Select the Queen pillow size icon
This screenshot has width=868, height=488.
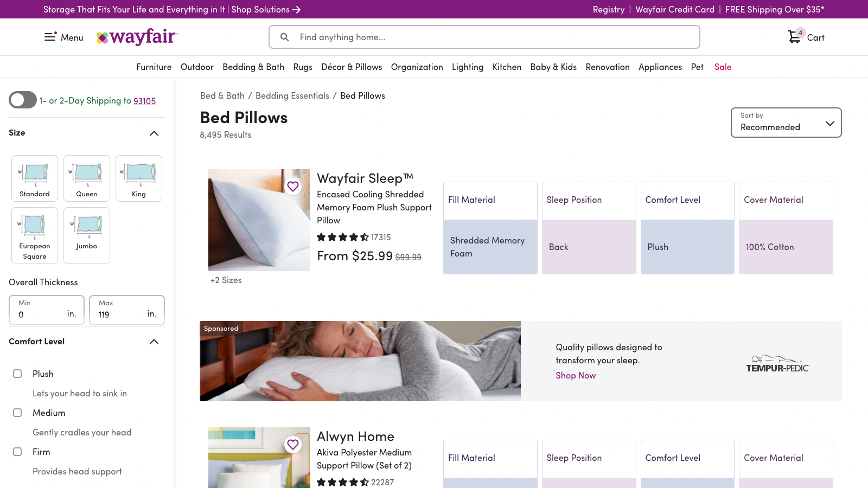(87, 178)
